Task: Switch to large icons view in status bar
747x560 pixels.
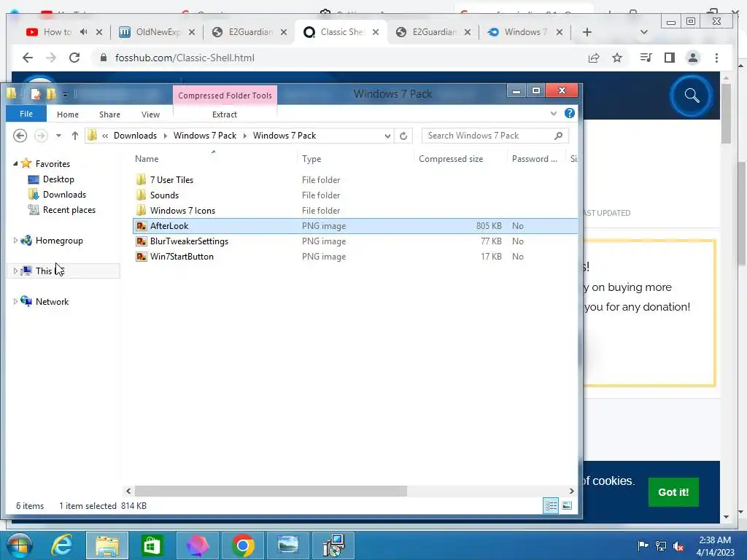Action: click(x=567, y=506)
